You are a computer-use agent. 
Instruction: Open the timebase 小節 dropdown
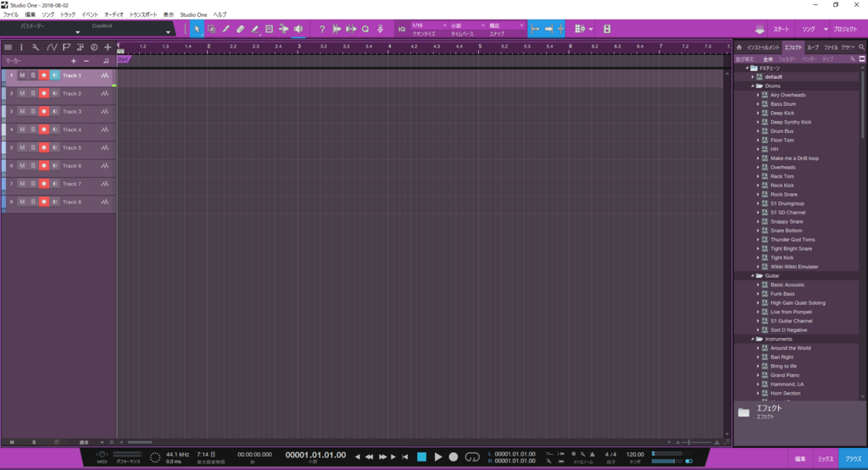[468, 25]
